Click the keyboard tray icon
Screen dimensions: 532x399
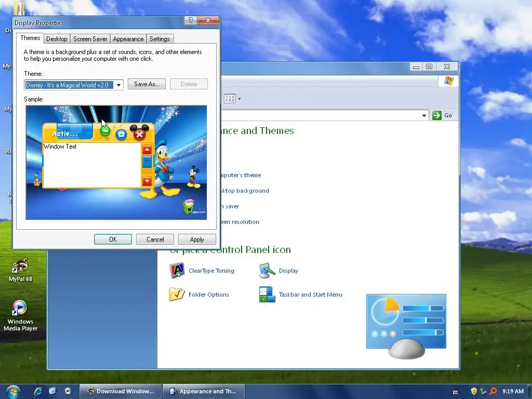[x=455, y=392]
